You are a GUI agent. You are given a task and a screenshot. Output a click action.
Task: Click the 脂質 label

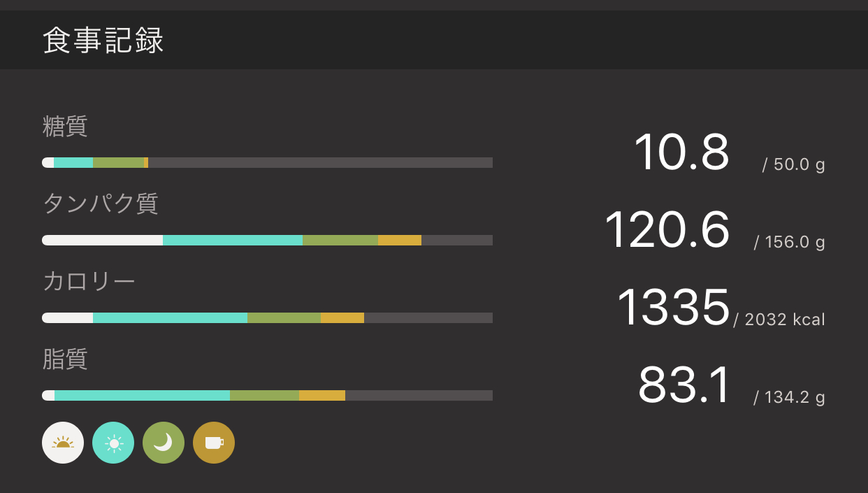65,359
